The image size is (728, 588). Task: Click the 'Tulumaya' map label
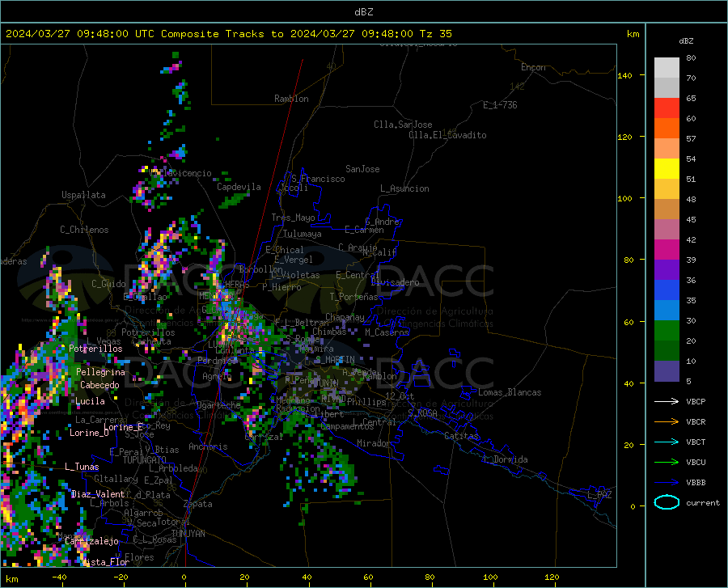(x=303, y=234)
